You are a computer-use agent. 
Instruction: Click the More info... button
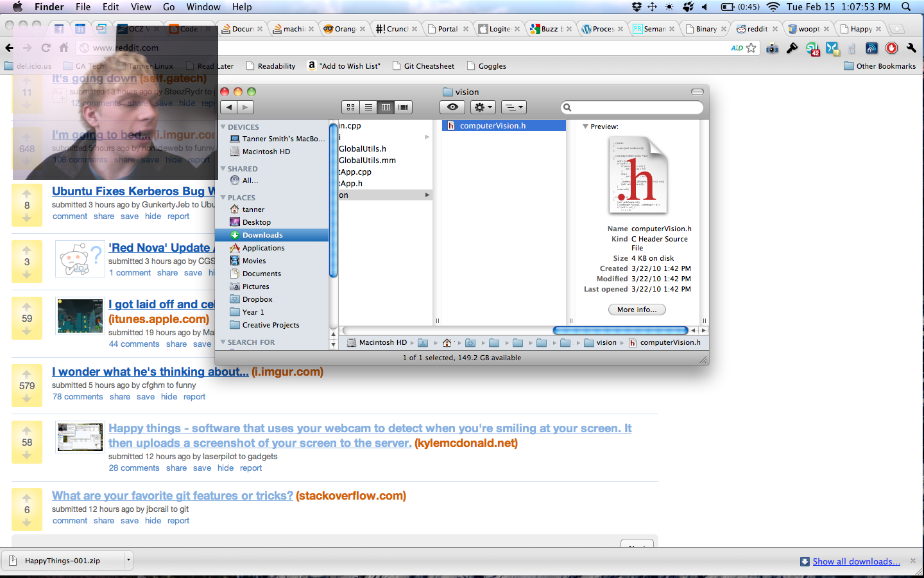tap(637, 310)
